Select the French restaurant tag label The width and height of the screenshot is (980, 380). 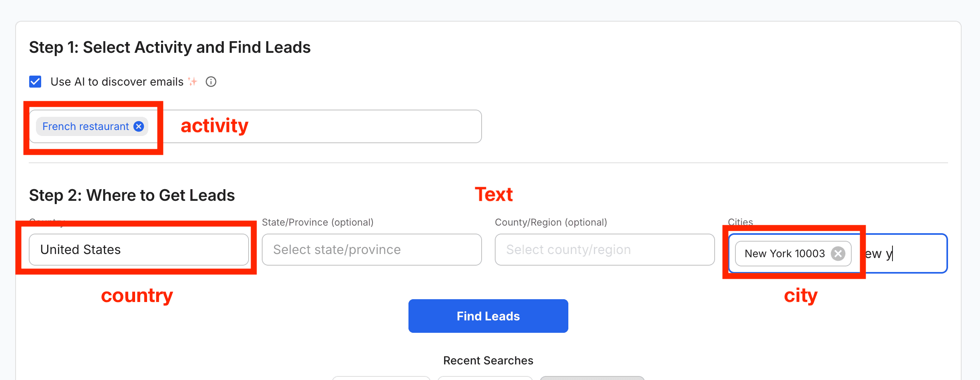pos(86,126)
